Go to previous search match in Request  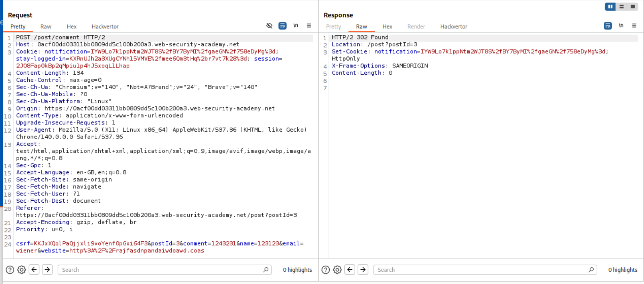click(35, 269)
